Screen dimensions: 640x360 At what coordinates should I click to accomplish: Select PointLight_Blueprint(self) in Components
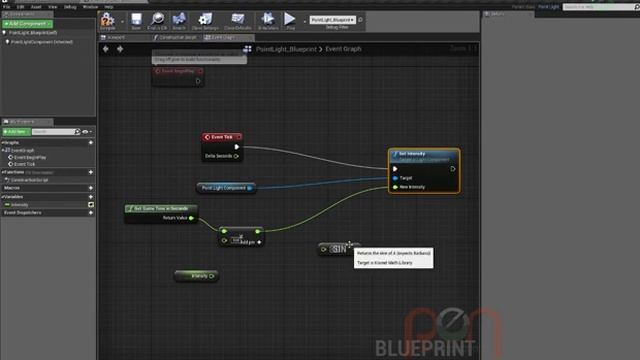click(33, 33)
